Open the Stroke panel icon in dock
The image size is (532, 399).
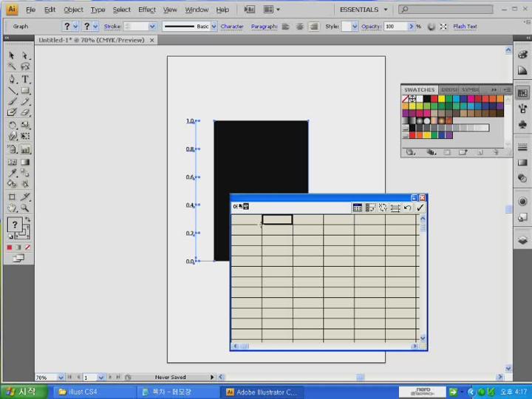[x=522, y=147]
